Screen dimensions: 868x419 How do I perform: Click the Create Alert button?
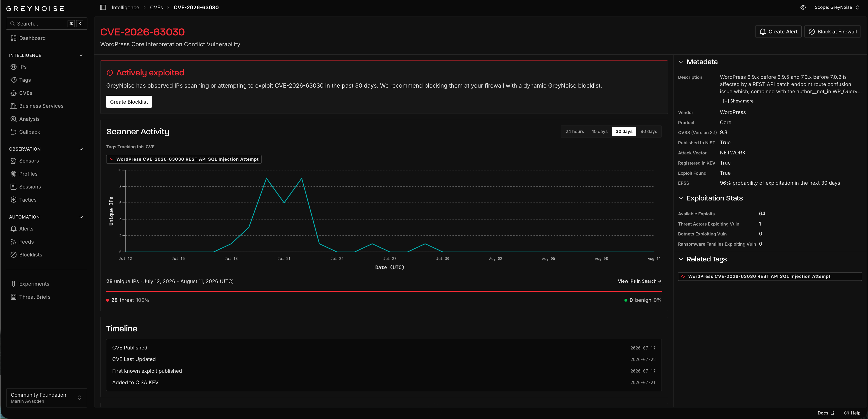pos(778,32)
